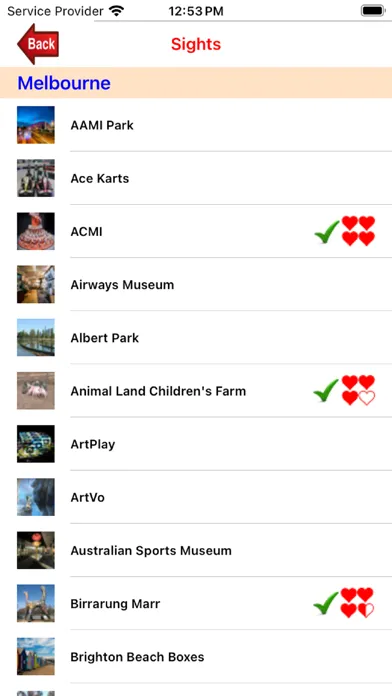Tap the Sights title in header

tap(196, 44)
